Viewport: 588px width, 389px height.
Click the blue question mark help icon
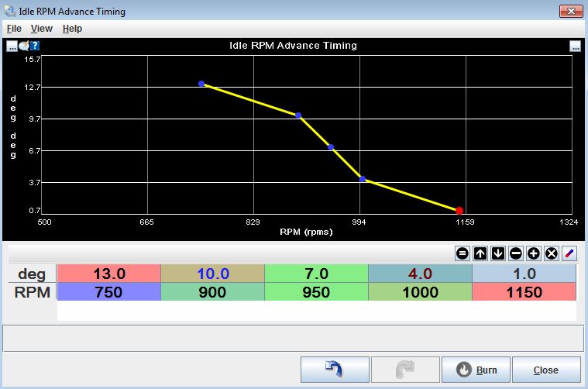click(35, 46)
